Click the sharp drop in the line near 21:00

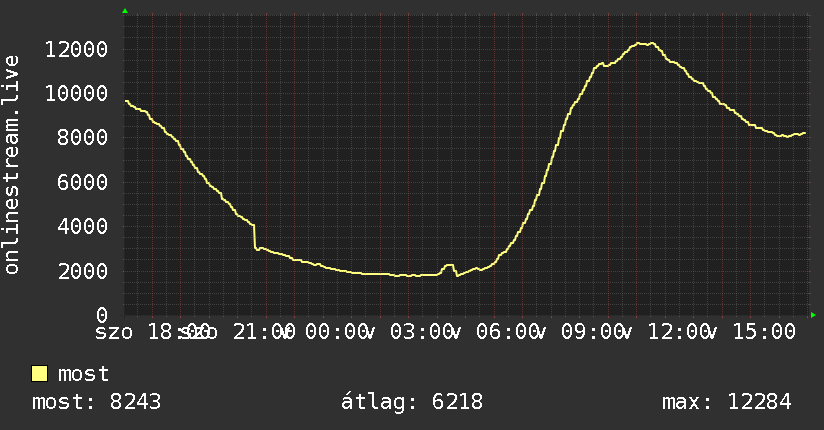[x=254, y=237]
